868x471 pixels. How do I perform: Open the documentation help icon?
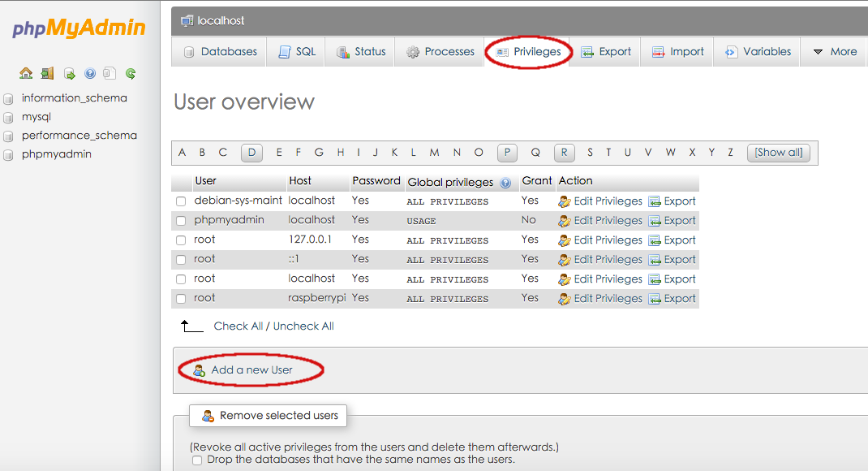89,73
